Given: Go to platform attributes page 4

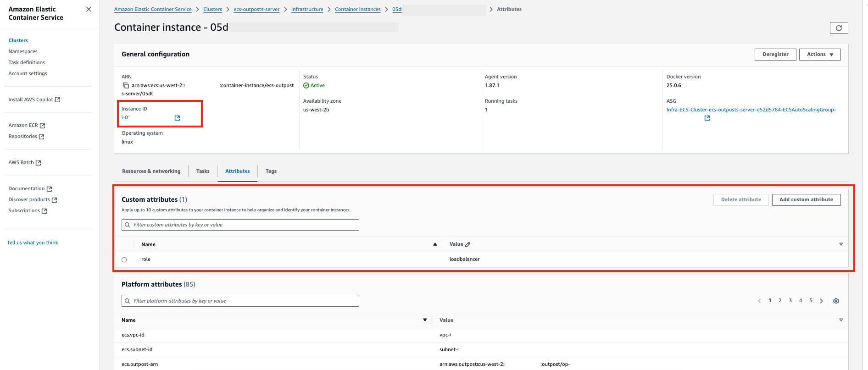Looking at the screenshot, I should click(801, 301).
